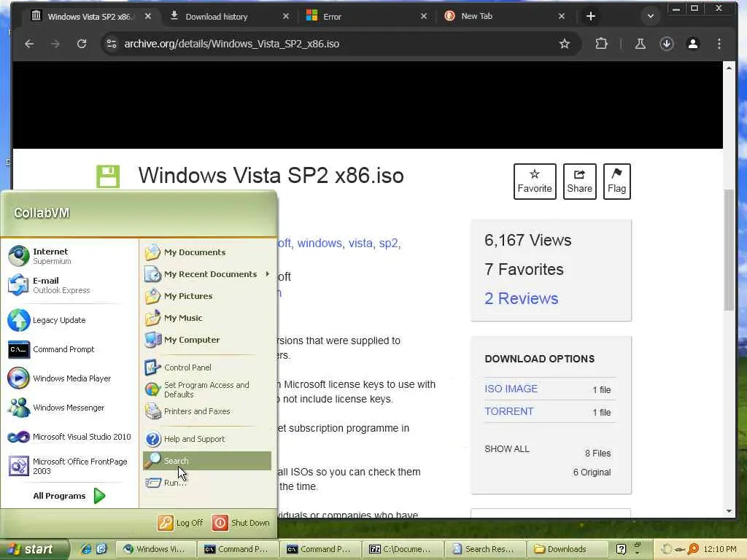Download the ISO IMAGE option
Viewport: 747px width, 560px height.
(x=511, y=389)
